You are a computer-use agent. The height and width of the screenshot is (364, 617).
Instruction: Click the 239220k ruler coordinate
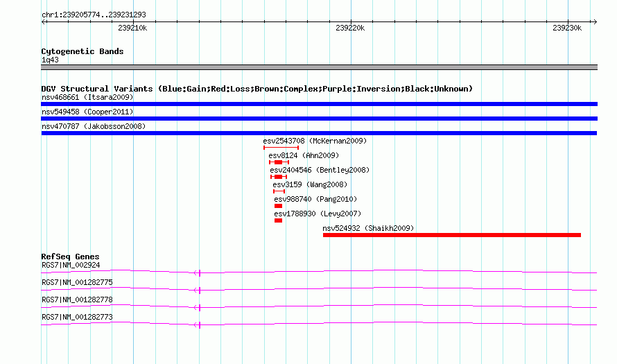(350, 28)
